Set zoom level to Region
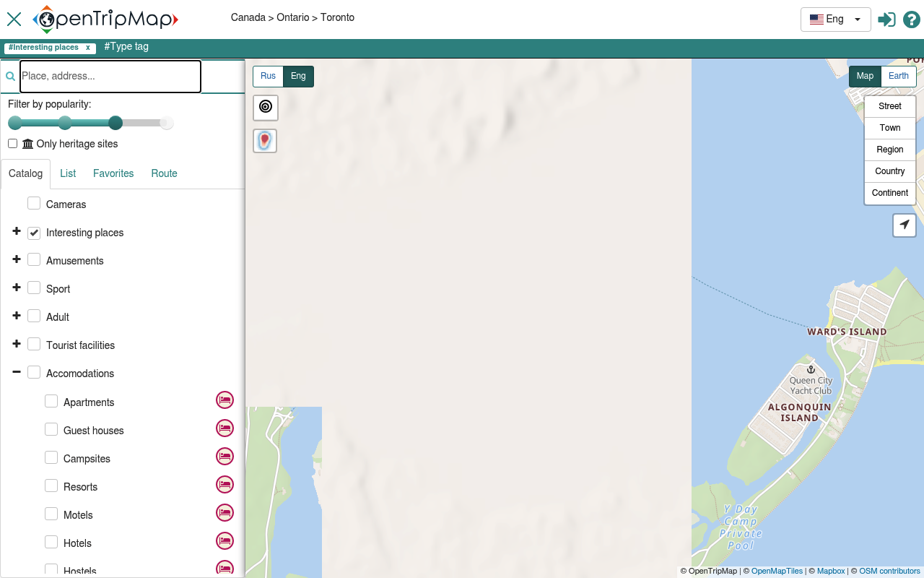 [890, 150]
